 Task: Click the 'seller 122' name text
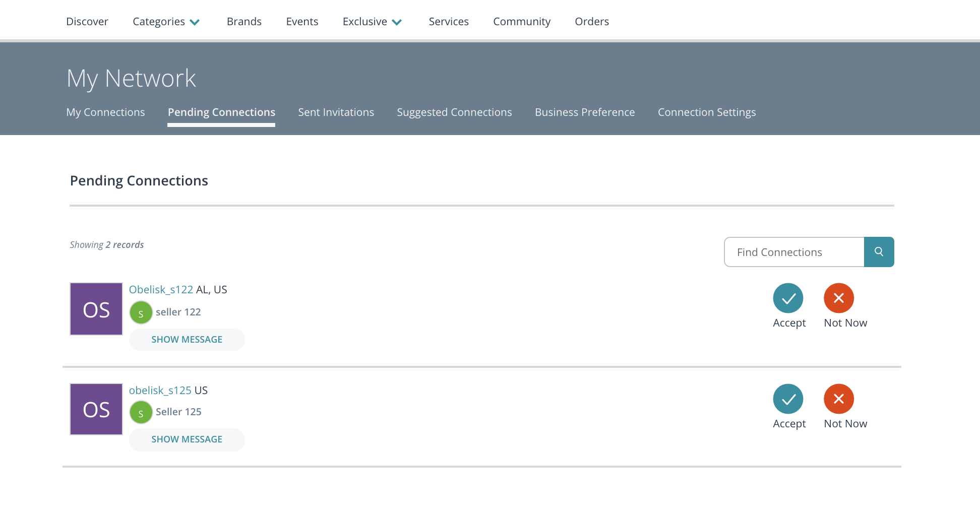(x=178, y=312)
